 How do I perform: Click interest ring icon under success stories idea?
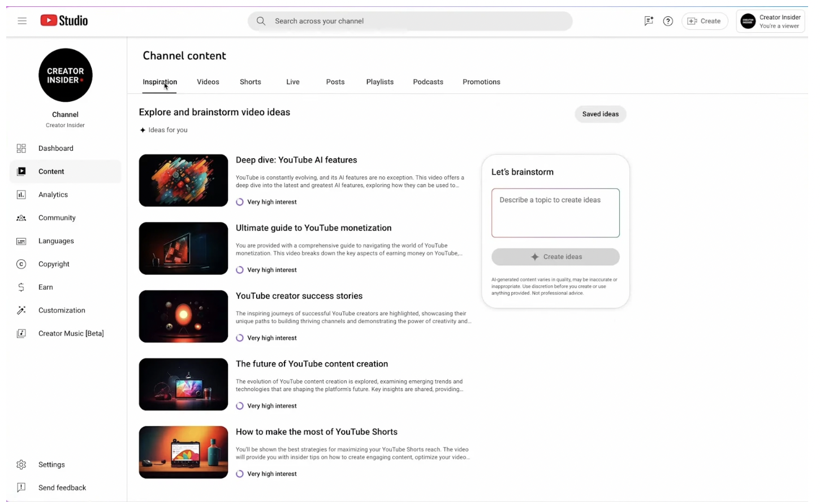tap(240, 338)
